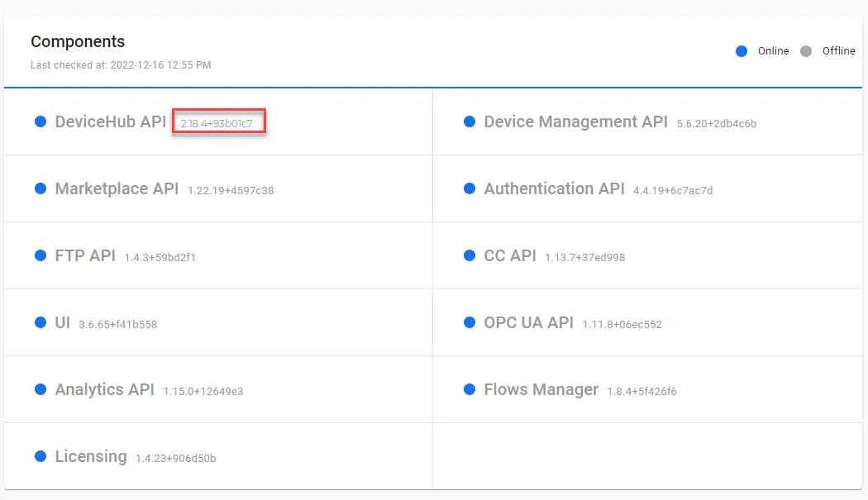Screen dimensions: 868x500
Task: Select version 1.11.8+06ec552
Action: (622, 325)
